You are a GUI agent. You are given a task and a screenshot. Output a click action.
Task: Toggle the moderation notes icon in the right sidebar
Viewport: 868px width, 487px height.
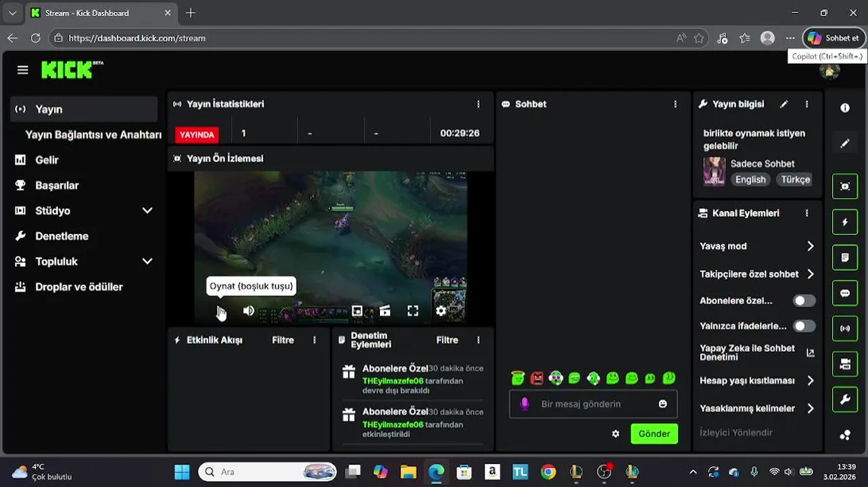(x=845, y=258)
